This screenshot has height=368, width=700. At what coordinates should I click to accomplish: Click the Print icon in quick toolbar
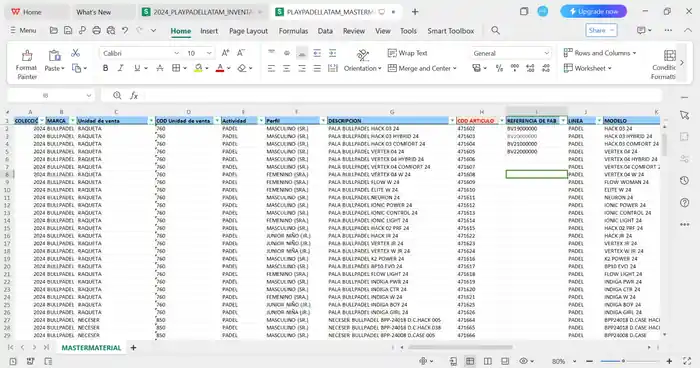(96, 30)
